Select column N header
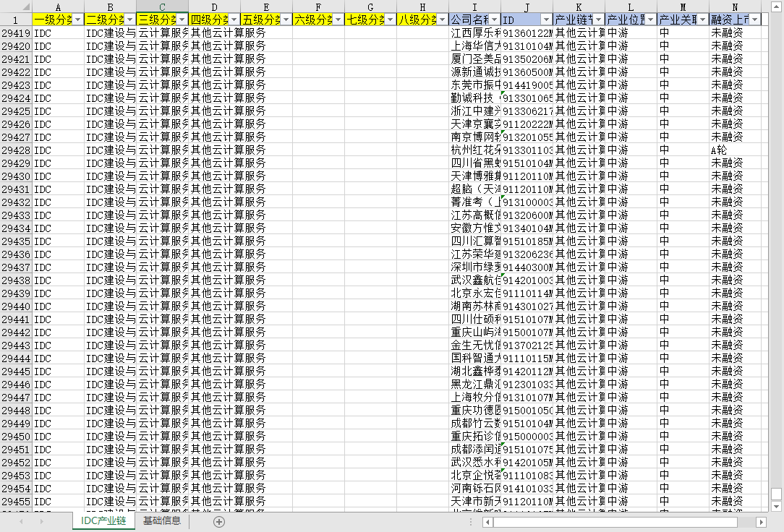 [735, 7]
